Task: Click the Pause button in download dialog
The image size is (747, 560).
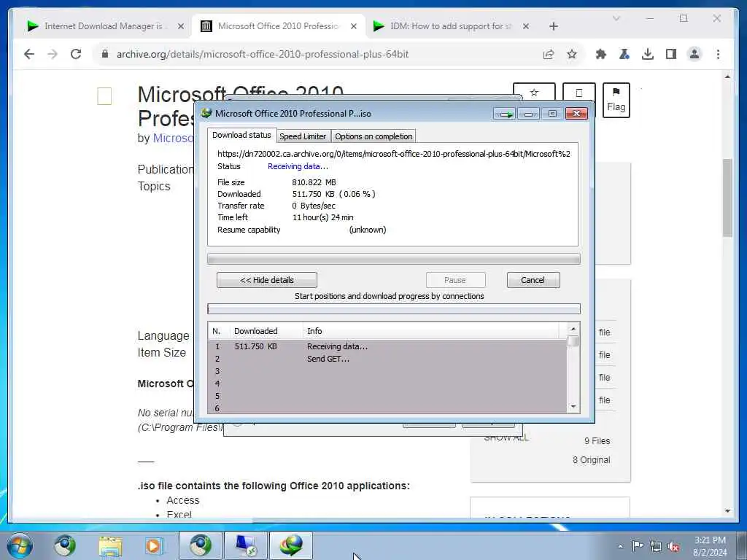Action: [455, 280]
